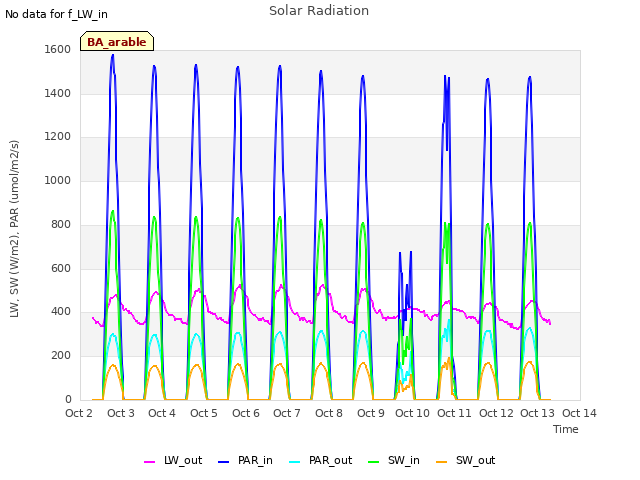Click the 400 y-axis tick label
This screenshot has height=480, width=640.
(61, 312)
